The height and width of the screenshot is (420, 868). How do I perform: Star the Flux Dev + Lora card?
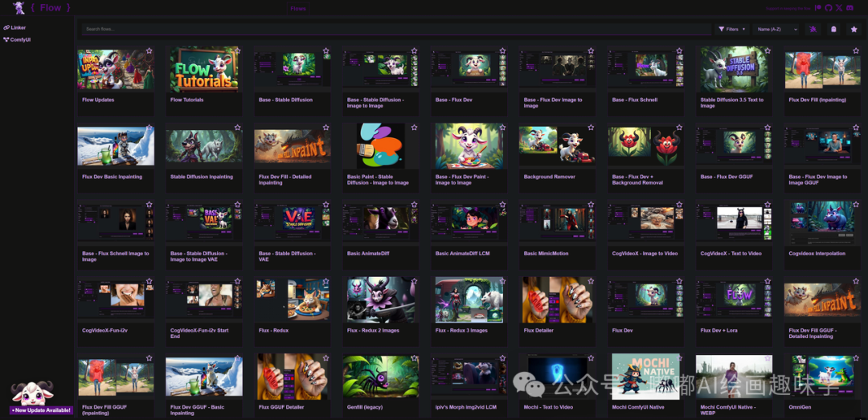[768, 281]
